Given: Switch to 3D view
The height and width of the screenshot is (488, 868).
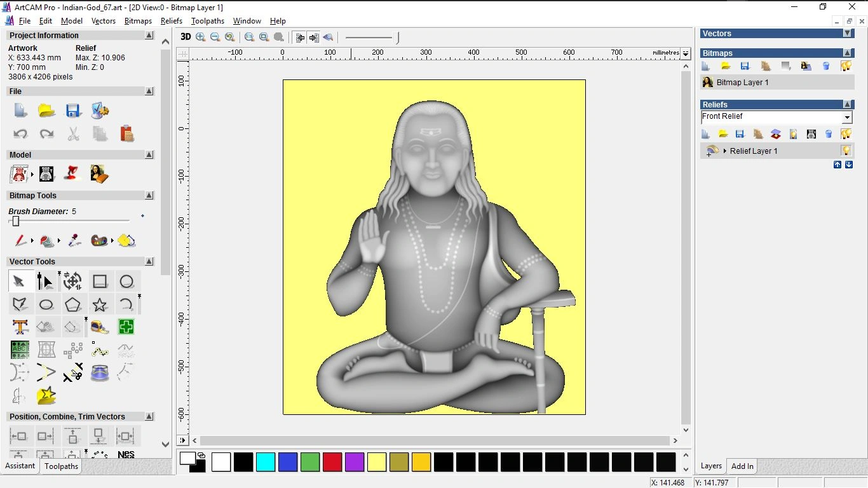Looking at the screenshot, I should click(185, 36).
